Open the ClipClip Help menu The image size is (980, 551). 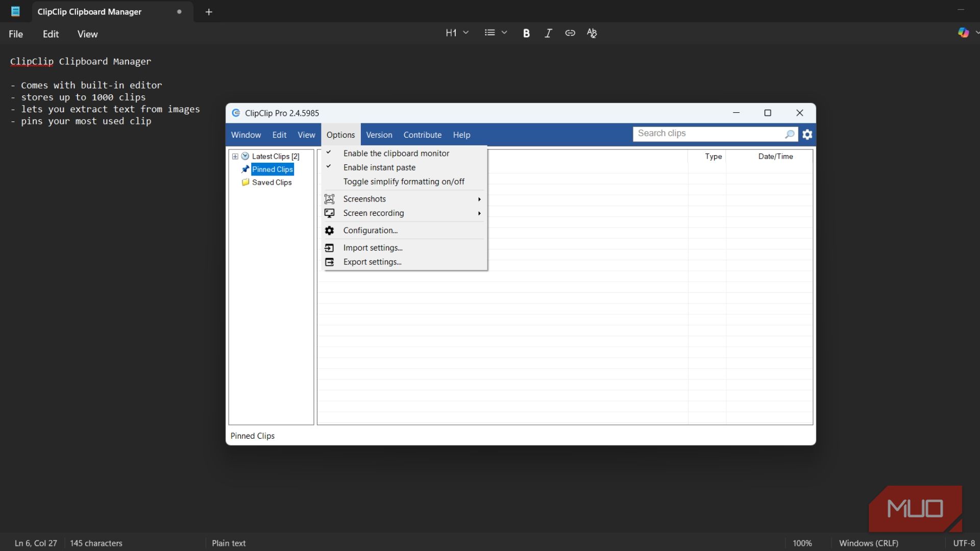[x=461, y=135]
